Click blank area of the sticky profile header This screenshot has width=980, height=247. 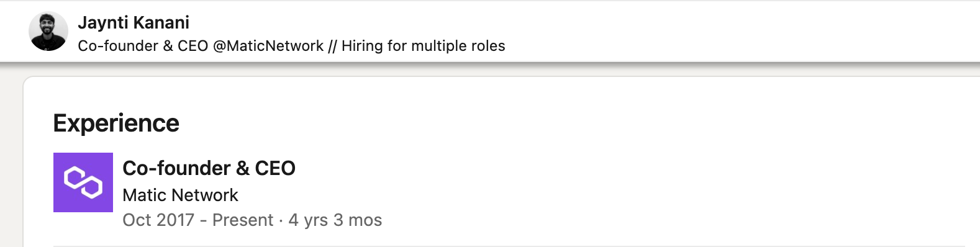pyautogui.click(x=745, y=31)
